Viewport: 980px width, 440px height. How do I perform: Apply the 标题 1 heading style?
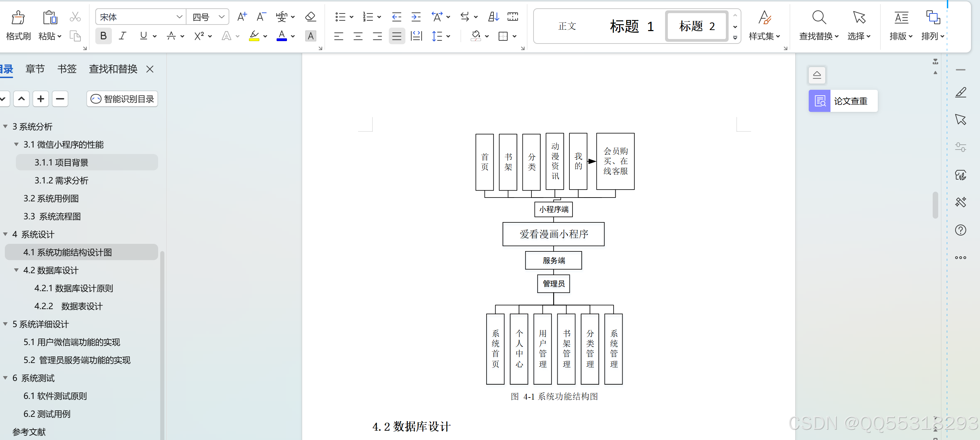(x=632, y=26)
